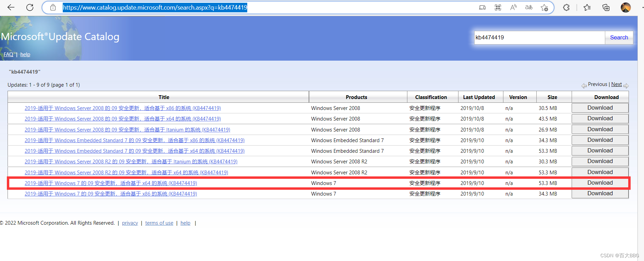Open Windows 7 x64 update link
Screen dimensions: 644x261
click(111, 183)
